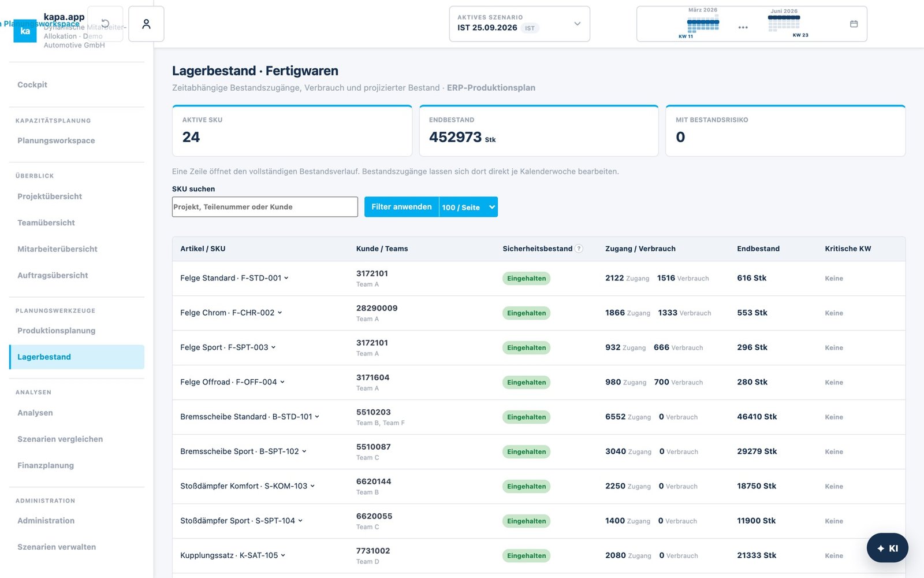924x578 pixels.
Task: Open the 100 / Seite page size dropdown
Action: pyautogui.click(x=468, y=207)
